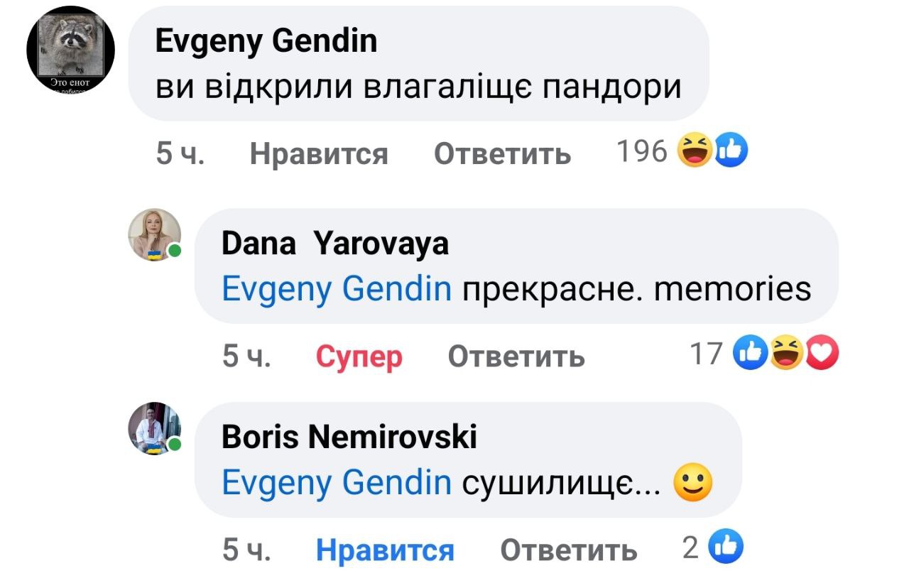Click the laughing reaction icon beside 196
This screenshot has width=909, height=588.
[694, 150]
